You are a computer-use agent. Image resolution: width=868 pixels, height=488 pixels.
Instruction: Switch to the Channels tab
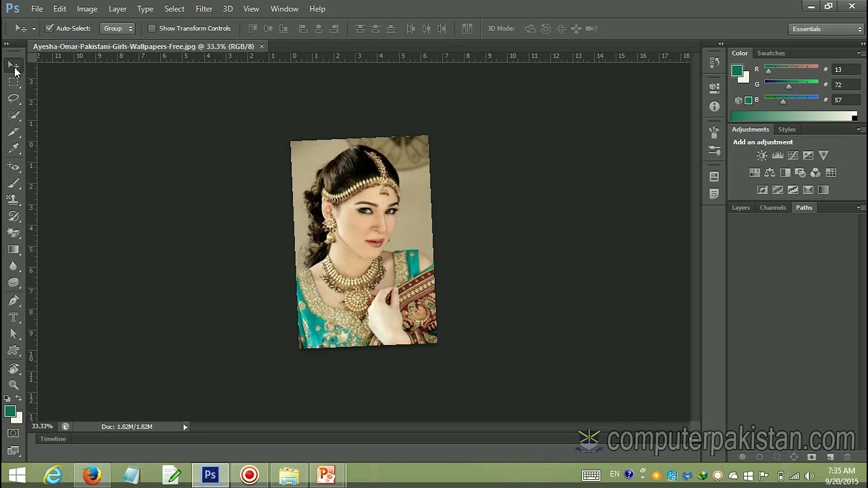[772, 207]
